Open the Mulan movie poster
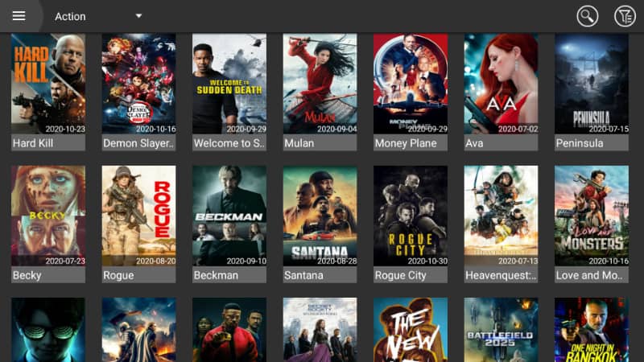Viewport: 644px width, 362px height. coord(320,84)
